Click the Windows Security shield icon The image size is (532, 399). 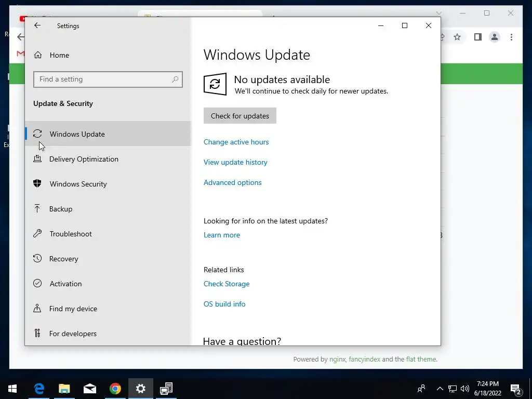pos(37,183)
